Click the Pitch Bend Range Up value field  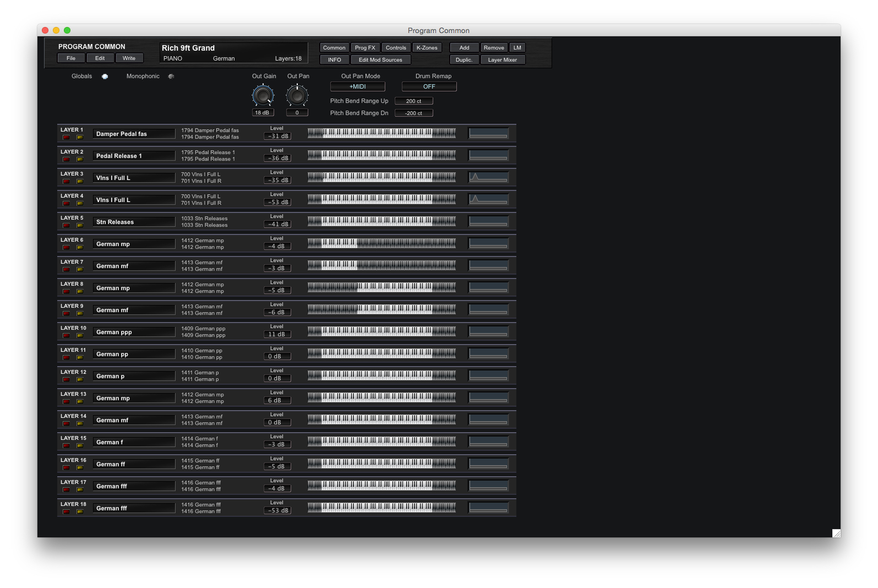[413, 101]
